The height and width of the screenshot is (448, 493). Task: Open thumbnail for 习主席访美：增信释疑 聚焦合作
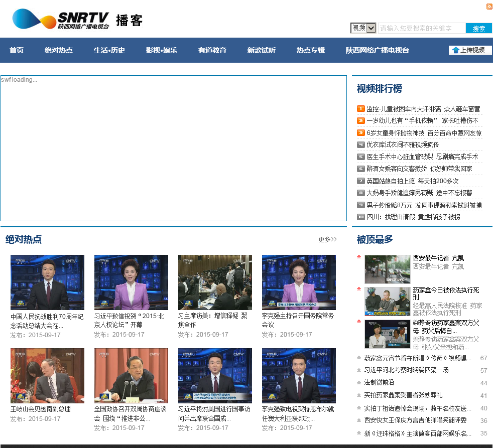[x=215, y=282]
